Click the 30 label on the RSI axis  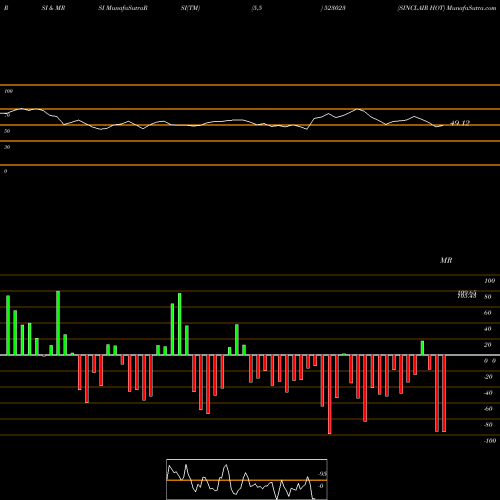(7, 147)
